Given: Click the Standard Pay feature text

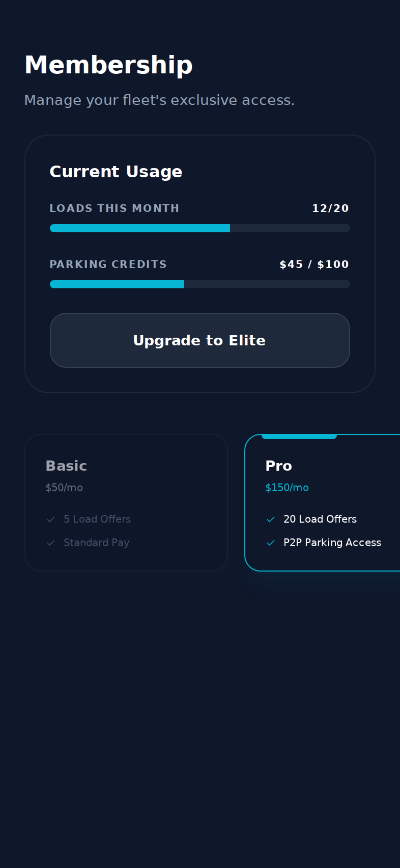Looking at the screenshot, I should point(97,542).
